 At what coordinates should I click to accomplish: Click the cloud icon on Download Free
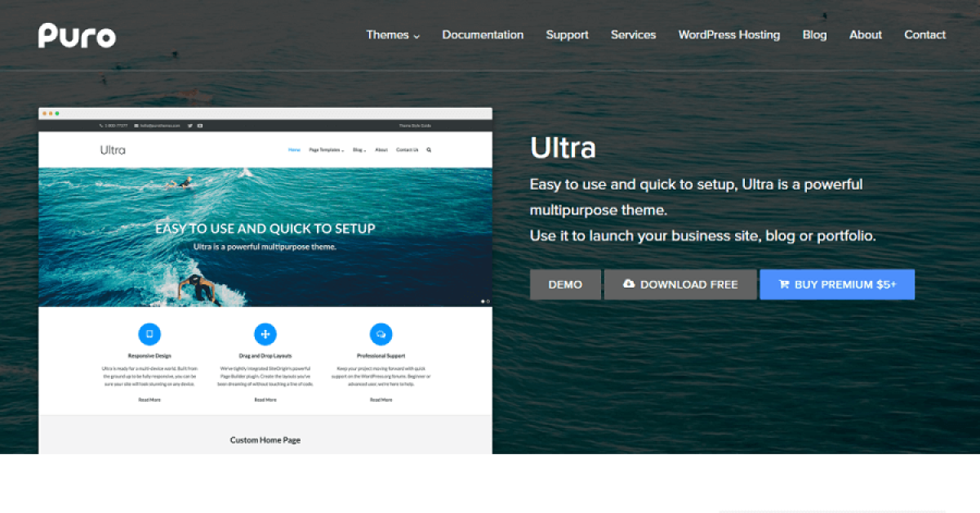point(628,284)
